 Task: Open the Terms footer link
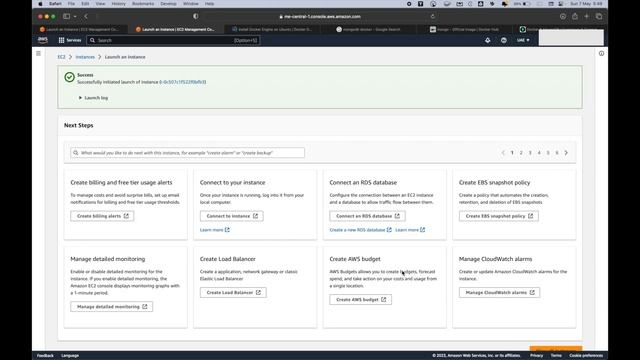(x=556, y=356)
